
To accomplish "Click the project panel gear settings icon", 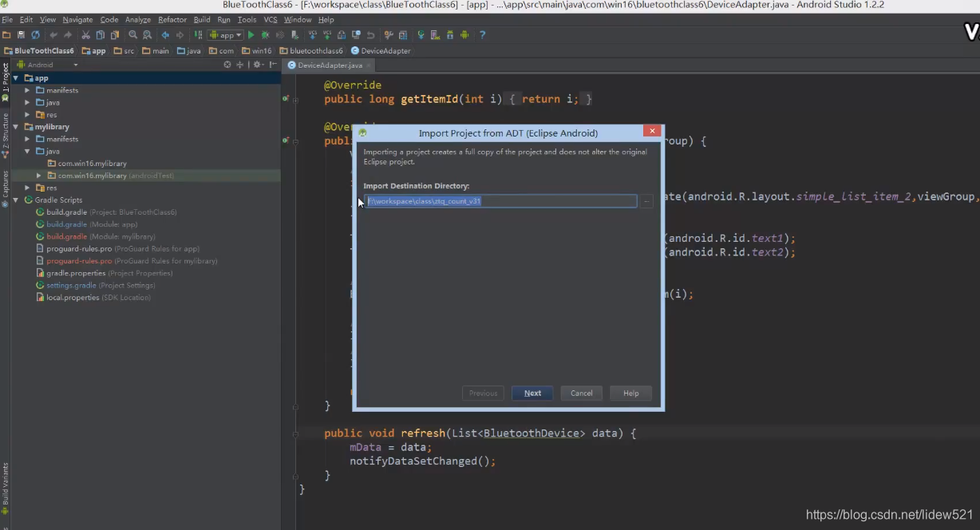I will pos(259,65).
